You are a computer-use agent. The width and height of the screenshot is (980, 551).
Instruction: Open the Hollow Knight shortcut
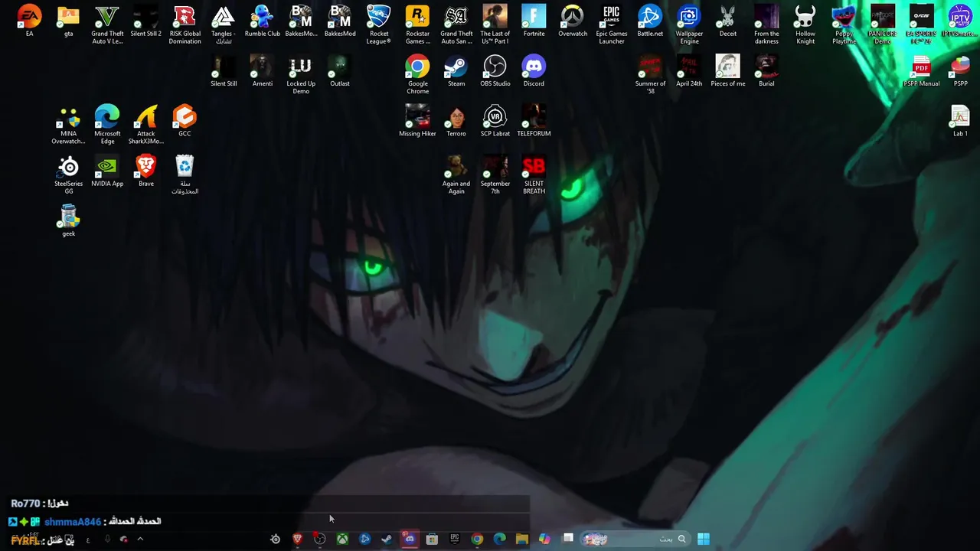pos(805,24)
